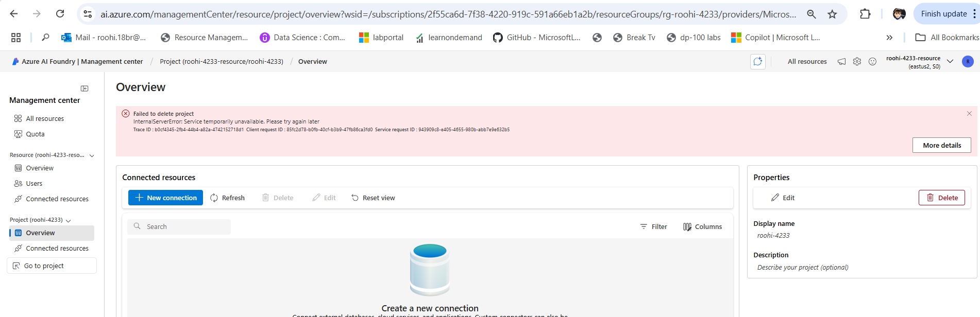Click the Describe your project (optional) text
This screenshot has height=317, width=980.
coord(802,267)
